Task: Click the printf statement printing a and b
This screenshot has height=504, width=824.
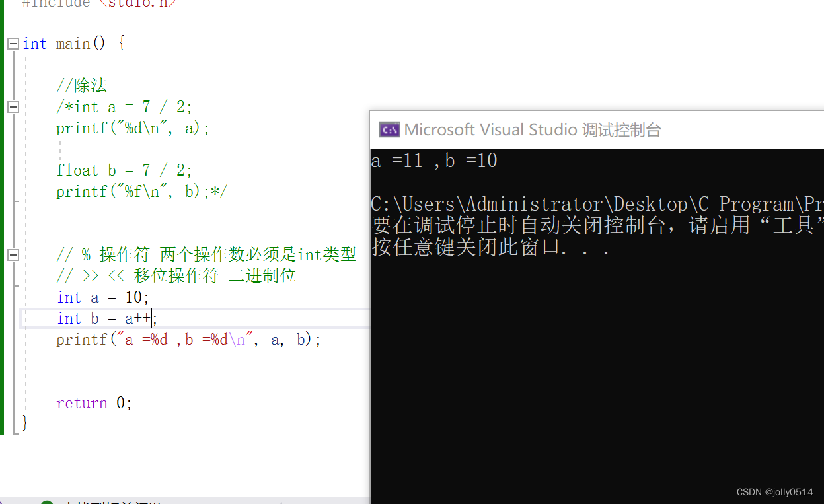Action: pos(188,339)
